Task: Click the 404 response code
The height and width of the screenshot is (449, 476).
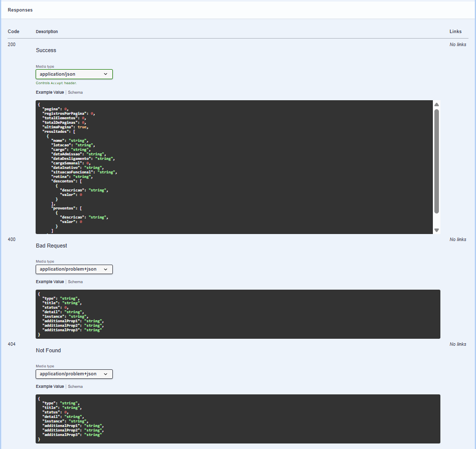Action: (12, 344)
